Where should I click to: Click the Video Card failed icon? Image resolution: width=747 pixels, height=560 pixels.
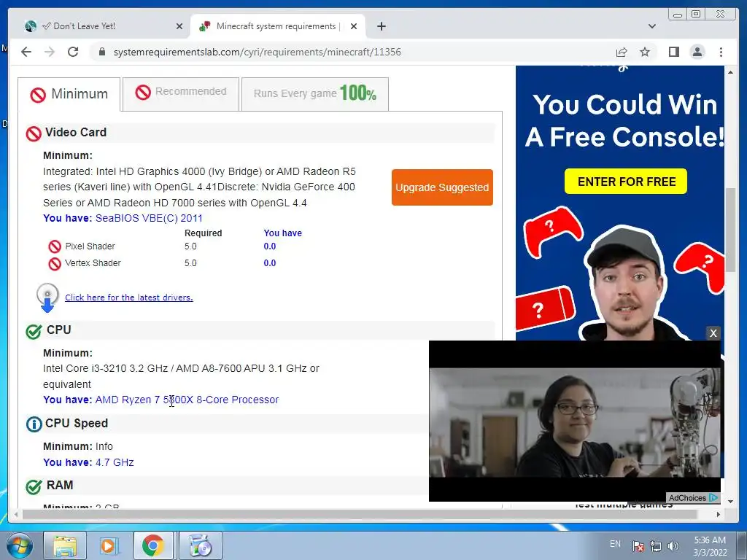click(34, 133)
